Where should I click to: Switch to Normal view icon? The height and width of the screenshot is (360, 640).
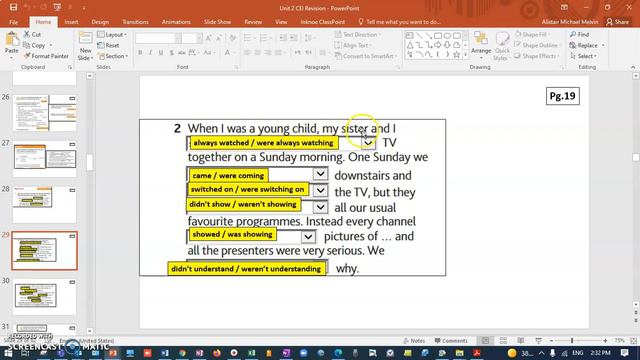(x=485, y=340)
